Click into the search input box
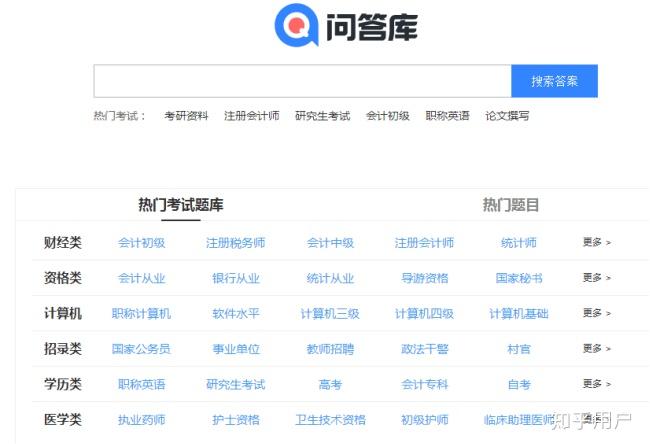 coord(303,81)
